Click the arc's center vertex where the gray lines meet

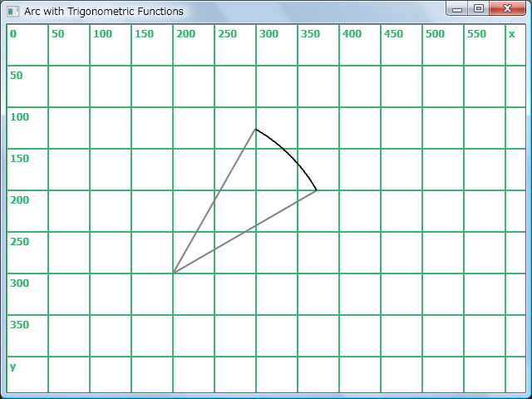173,273
